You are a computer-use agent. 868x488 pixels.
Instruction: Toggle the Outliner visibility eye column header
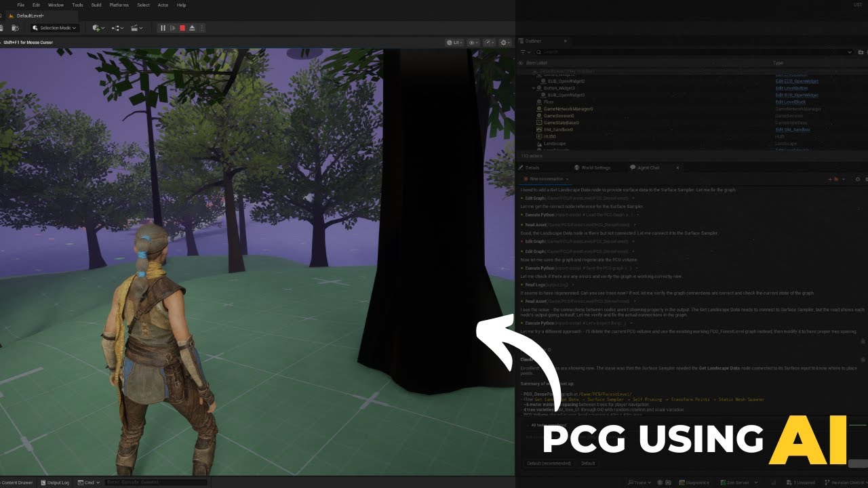click(521, 62)
